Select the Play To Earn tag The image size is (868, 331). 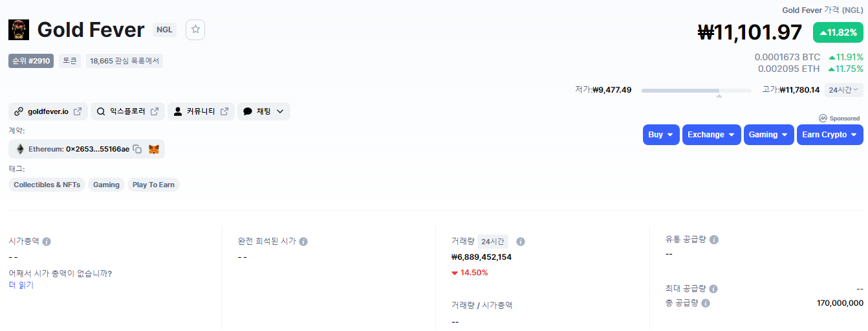(153, 185)
